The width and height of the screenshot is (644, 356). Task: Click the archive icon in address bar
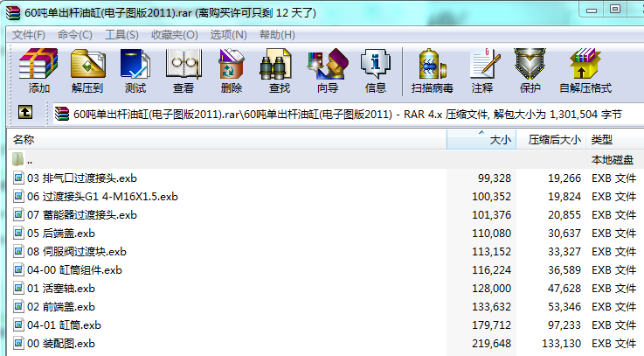click(x=62, y=114)
